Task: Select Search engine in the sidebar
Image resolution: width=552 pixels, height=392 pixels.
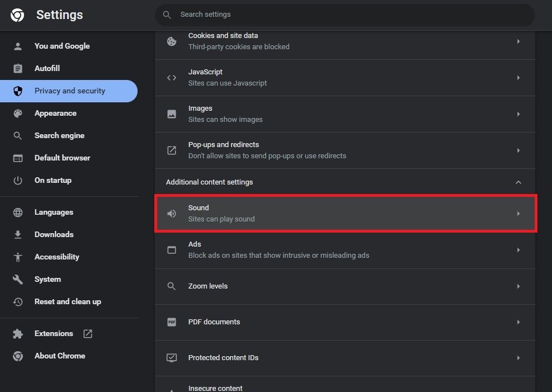Action: click(59, 136)
